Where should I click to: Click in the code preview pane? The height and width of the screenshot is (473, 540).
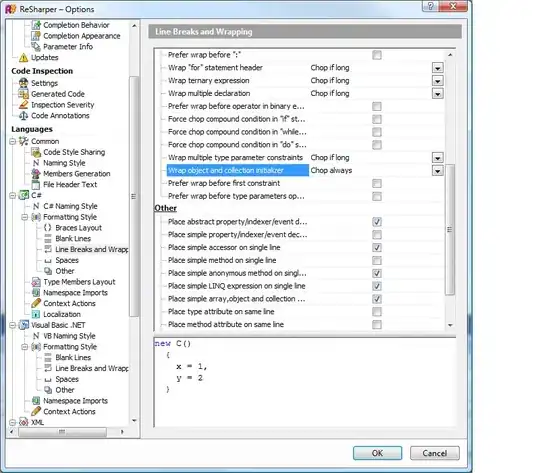[305, 382]
